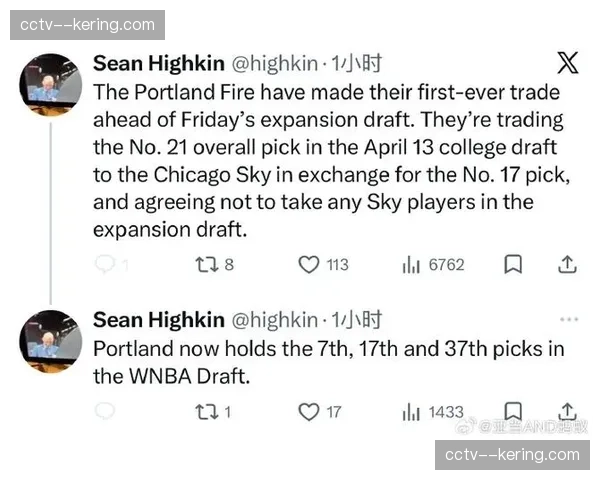The width and height of the screenshot is (600, 480).
Task: Open Sean Highkin's avatar on second tweet
Action: (x=51, y=341)
